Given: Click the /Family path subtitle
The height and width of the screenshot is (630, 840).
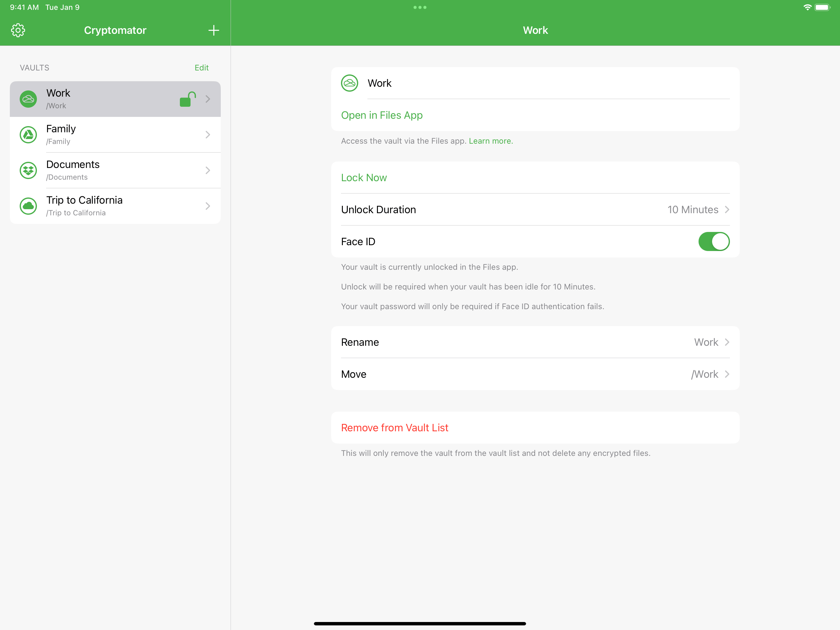Looking at the screenshot, I should click(x=58, y=142).
